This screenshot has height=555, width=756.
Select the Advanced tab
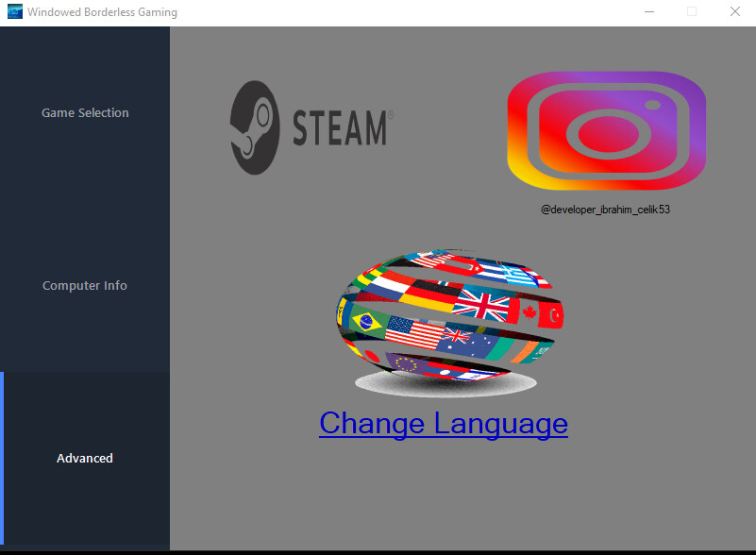[84, 458]
